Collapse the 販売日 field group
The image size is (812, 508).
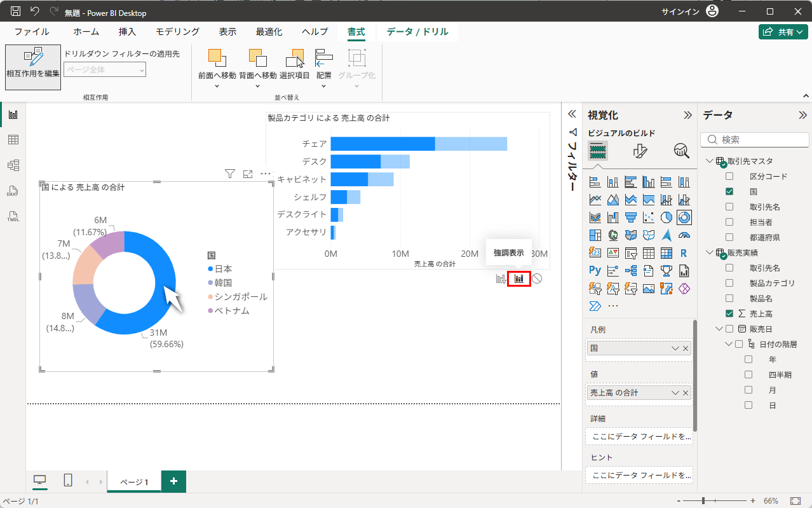click(x=719, y=329)
